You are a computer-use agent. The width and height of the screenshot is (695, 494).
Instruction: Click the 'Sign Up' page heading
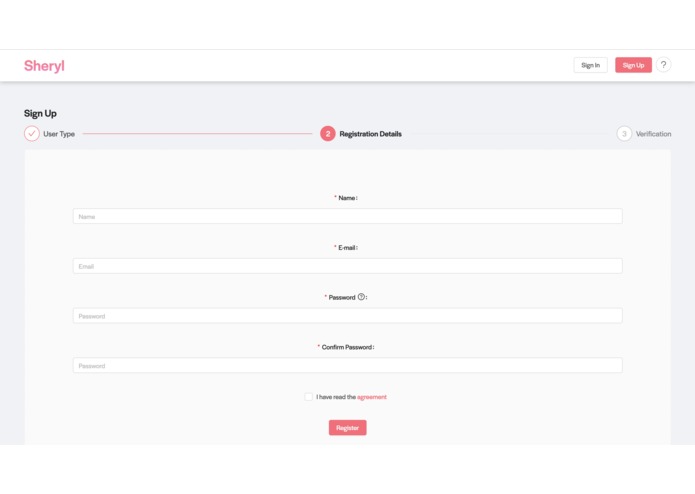tap(40, 113)
